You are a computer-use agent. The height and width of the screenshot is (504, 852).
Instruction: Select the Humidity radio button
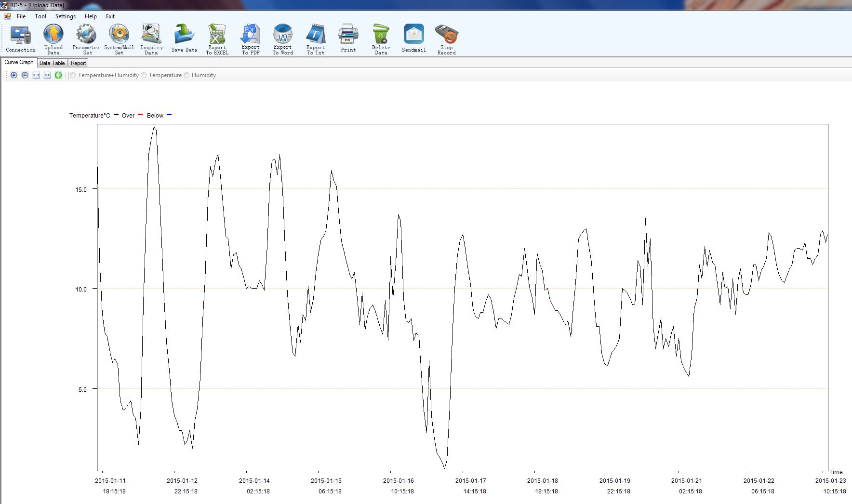coord(186,75)
